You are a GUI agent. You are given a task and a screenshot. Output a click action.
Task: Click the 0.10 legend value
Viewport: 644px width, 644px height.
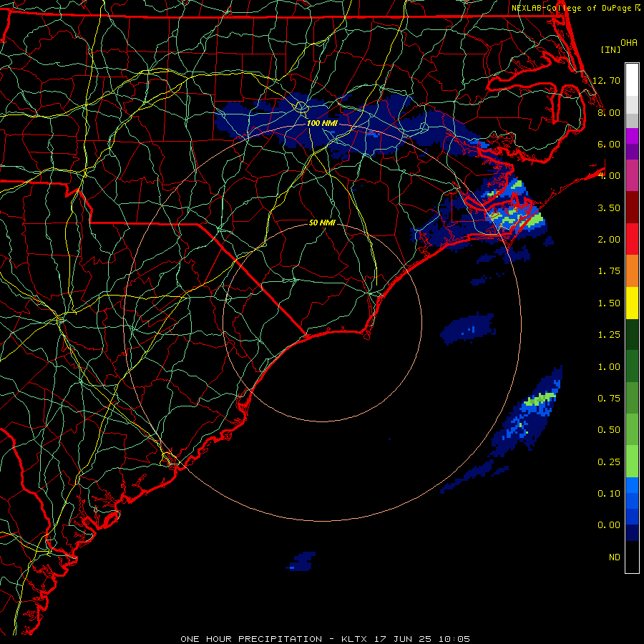(609, 494)
